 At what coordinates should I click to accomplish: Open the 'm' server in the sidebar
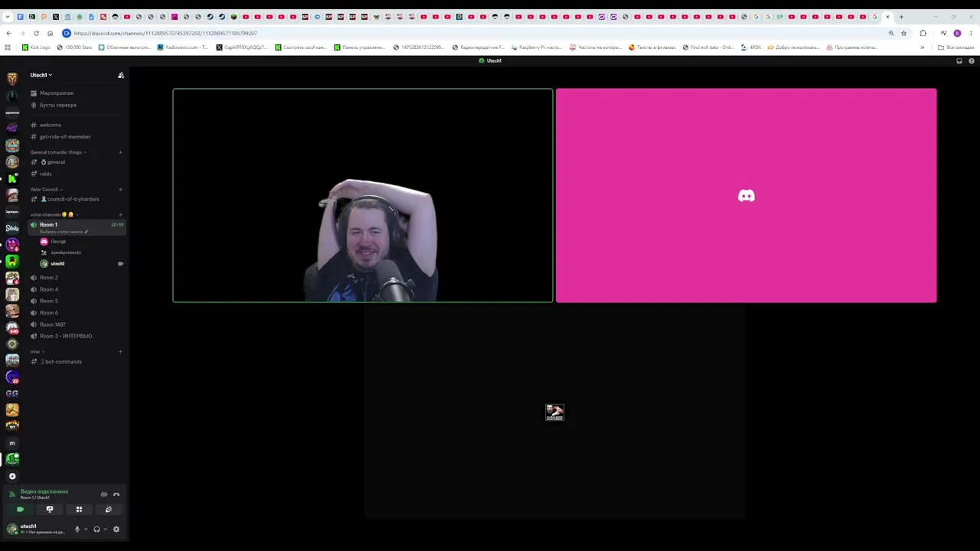click(x=12, y=443)
